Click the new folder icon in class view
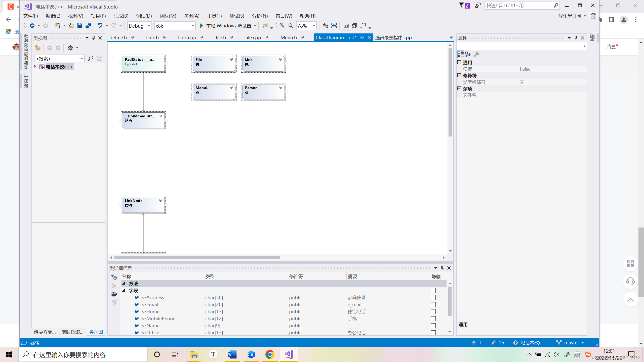Image resolution: width=644 pixels, height=362 pixels. coord(38,48)
